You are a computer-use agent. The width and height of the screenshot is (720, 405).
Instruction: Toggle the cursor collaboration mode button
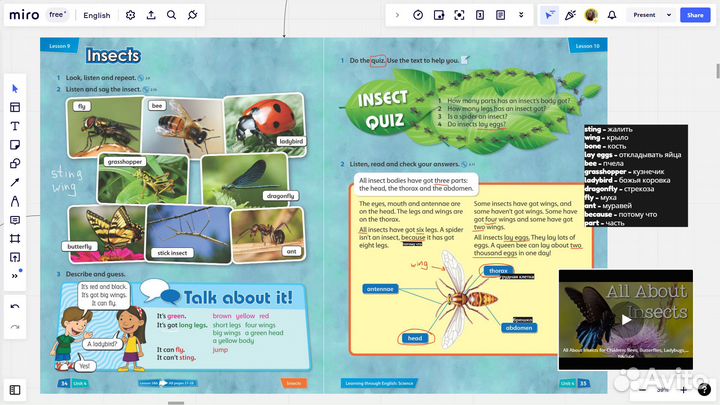[549, 15]
